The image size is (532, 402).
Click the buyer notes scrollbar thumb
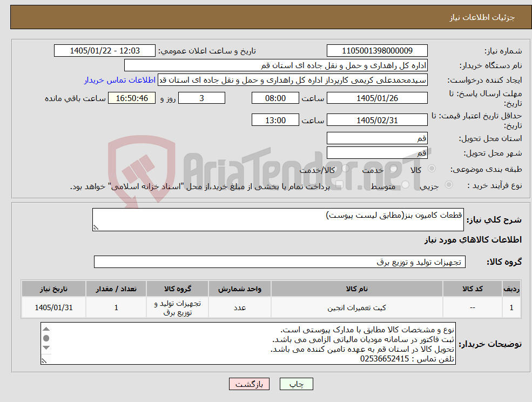coord(46,338)
